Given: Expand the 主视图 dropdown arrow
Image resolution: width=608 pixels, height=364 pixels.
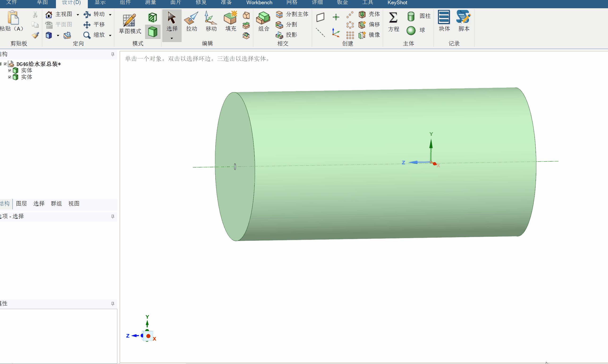Looking at the screenshot, I should coord(78,15).
